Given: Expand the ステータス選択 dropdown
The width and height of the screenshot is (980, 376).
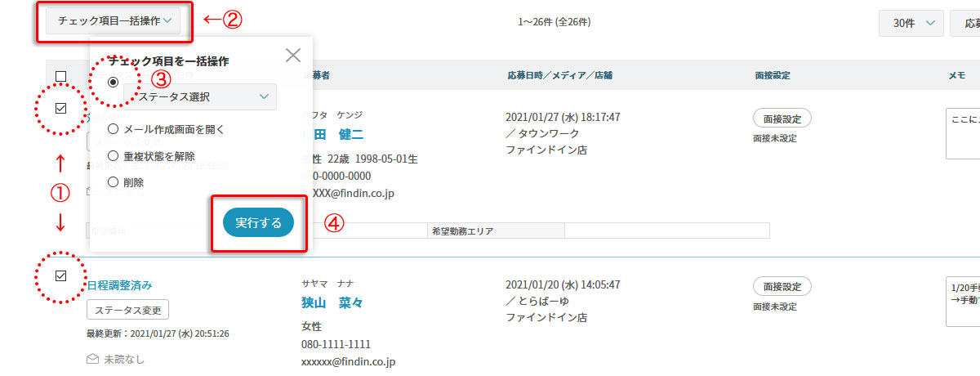Looking at the screenshot, I should 201,97.
